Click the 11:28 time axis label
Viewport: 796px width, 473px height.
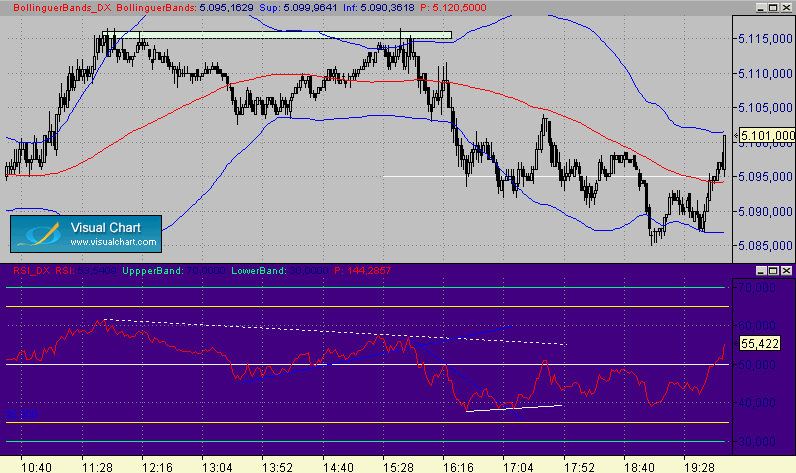point(97,467)
